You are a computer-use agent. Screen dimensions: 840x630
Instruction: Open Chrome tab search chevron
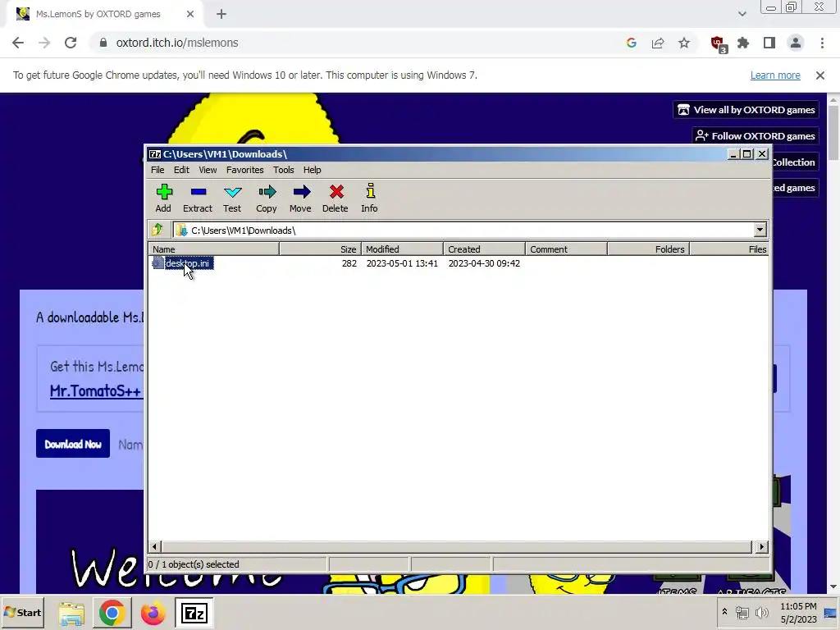pyautogui.click(x=742, y=14)
